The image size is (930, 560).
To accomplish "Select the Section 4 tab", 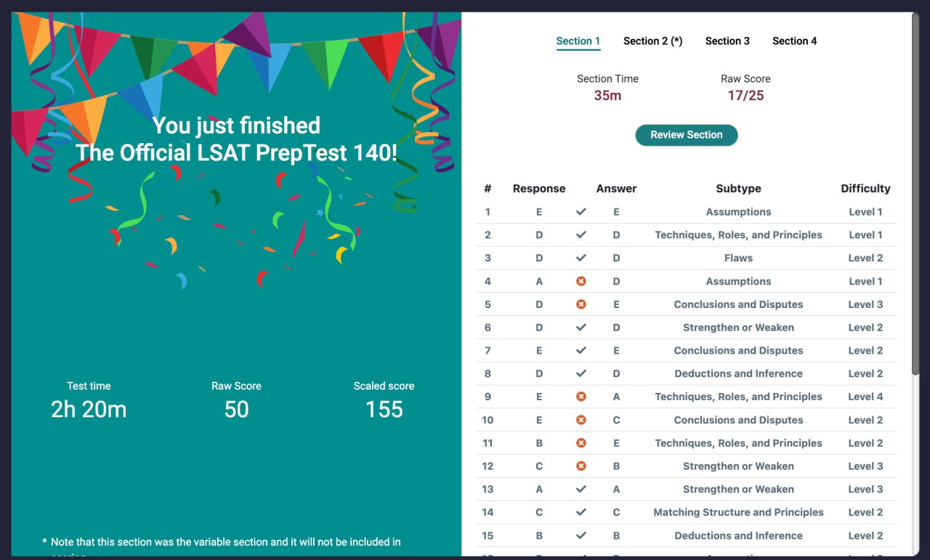I will click(x=794, y=41).
